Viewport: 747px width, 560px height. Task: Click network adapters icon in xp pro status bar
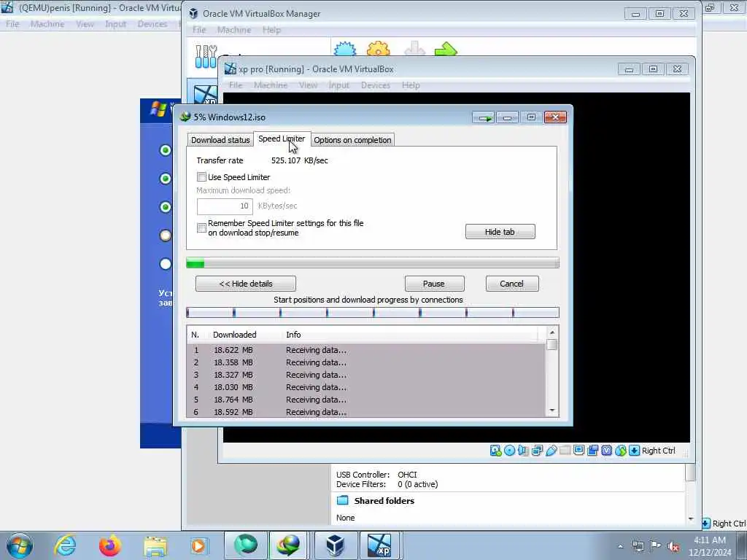coord(537,451)
